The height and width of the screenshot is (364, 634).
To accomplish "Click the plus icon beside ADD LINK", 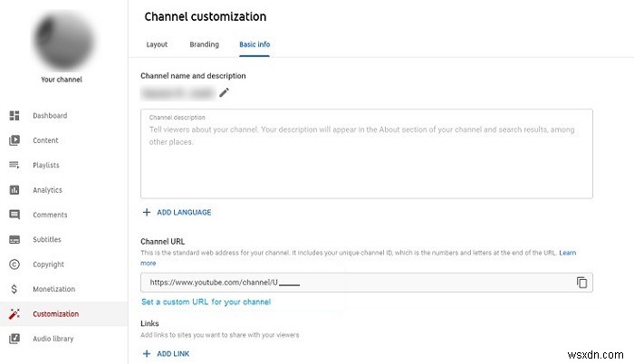I will point(147,354).
